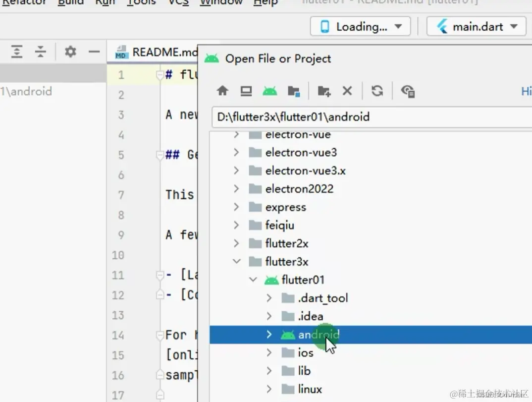This screenshot has height=402, width=532.
Task: Select android folder row
Action: (371, 335)
